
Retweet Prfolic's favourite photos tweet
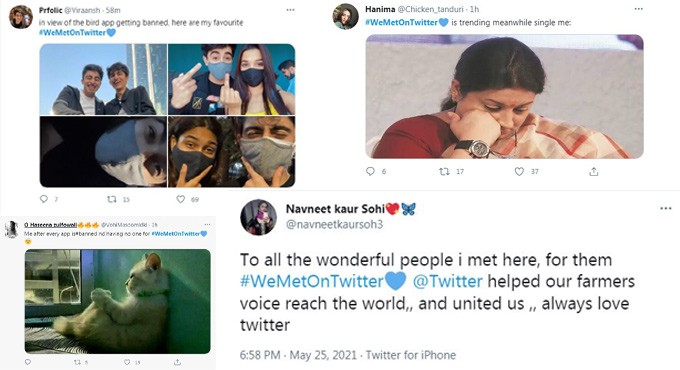[112, 199]
